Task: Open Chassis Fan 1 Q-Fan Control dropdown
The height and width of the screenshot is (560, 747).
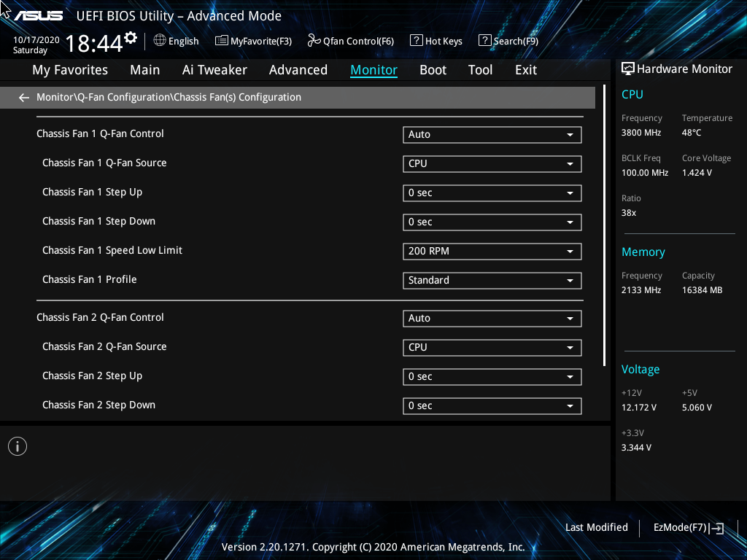Action: (x=492, y=135)
